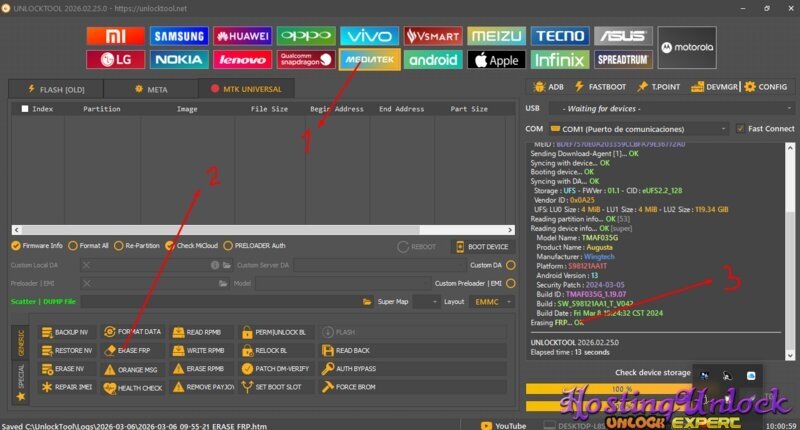Select the ASUS brand logo
The height and width of the screenshot is (430, 800).
(x=623, y=36)
